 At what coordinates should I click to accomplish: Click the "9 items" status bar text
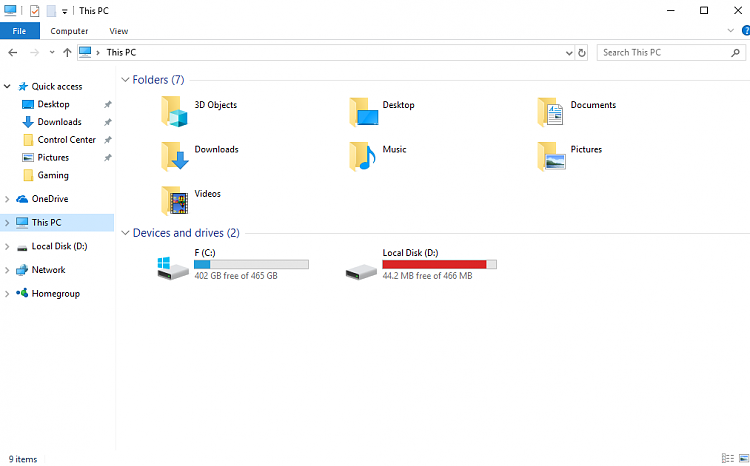coord(23,459)
